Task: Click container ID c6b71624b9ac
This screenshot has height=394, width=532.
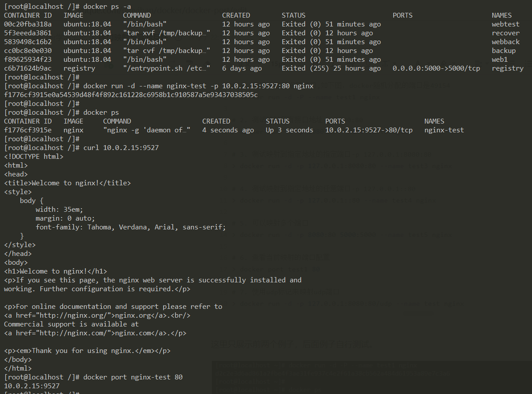Action: 28,68
